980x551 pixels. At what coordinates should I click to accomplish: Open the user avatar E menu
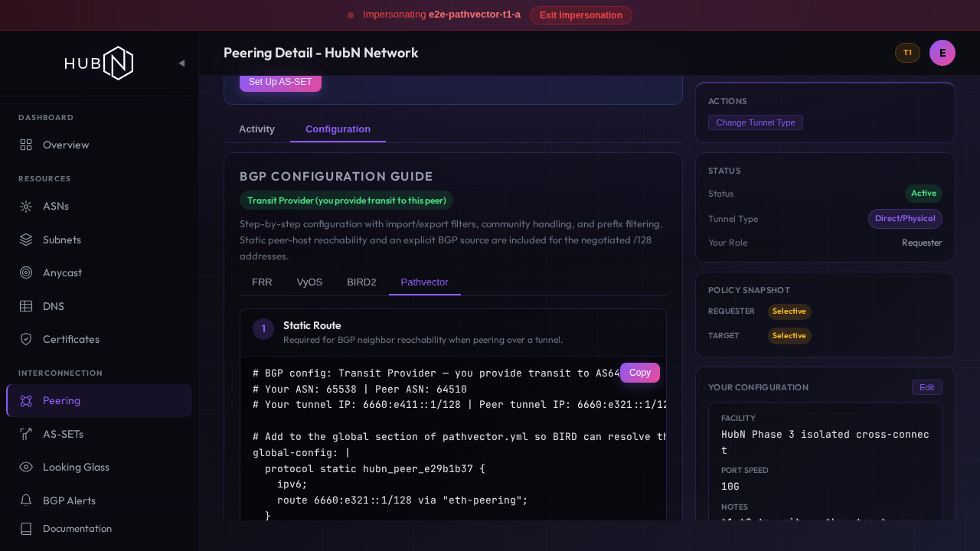point(942,53)
